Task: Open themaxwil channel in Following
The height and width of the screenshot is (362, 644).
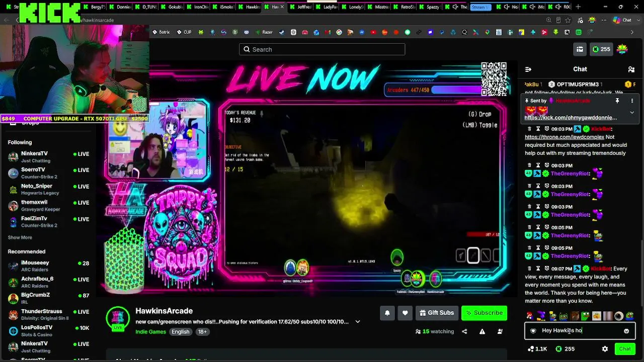Action: pyautogui.click(x=48, y=205)
